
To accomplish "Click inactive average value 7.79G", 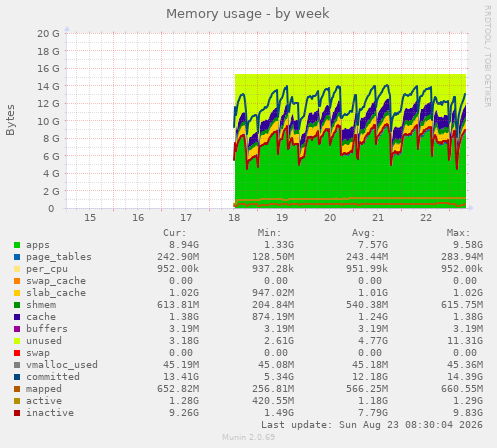I will tap(373, 413).
